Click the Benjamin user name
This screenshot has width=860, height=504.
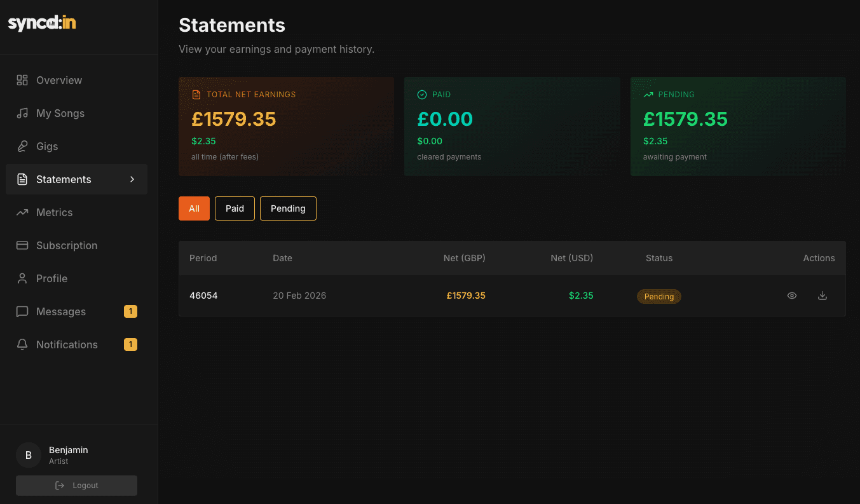tap(69, 450)
